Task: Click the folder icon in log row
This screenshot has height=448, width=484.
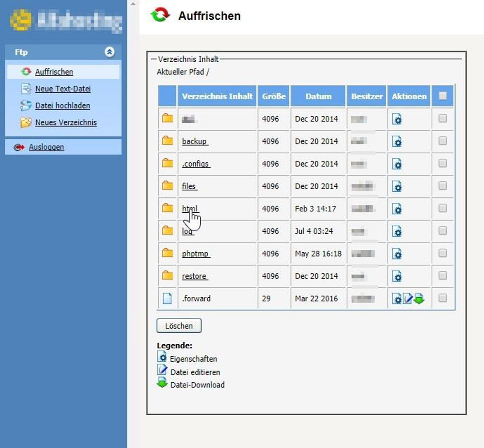Action: (167, 230)
